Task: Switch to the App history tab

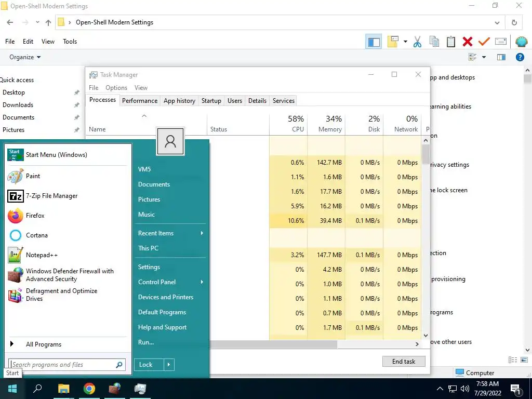Action: click(179, 101)
